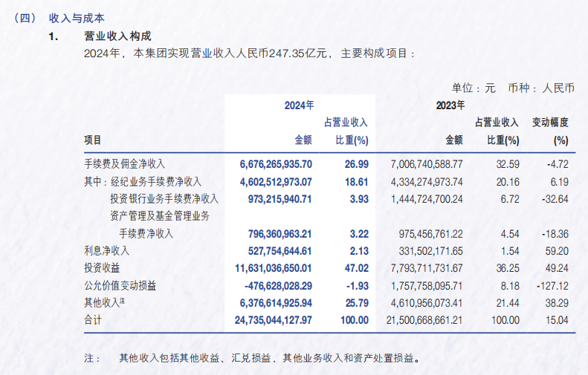
Task: Click the change value 49.24
Action: (558, 268)
